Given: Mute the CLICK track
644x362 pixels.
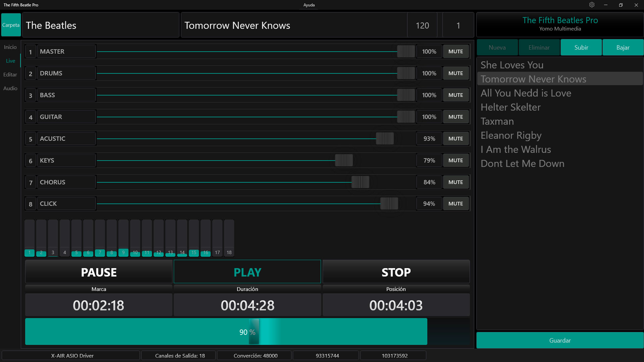Looking at the screenshot, I should click(455, 204).
